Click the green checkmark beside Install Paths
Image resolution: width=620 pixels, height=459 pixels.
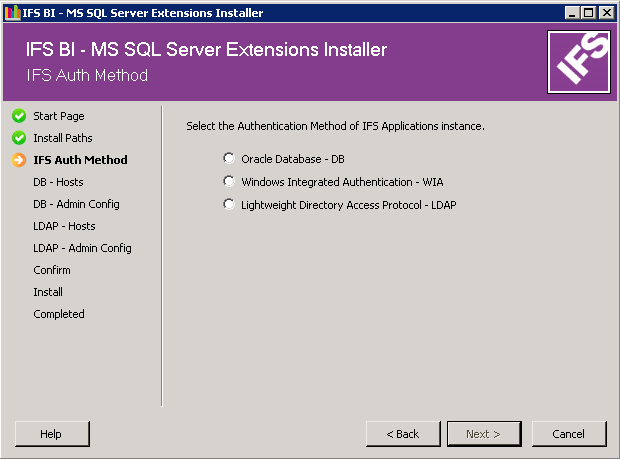point(19,138)
